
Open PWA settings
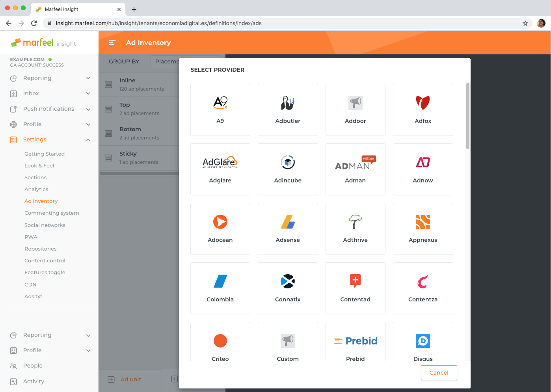(31, 237)
